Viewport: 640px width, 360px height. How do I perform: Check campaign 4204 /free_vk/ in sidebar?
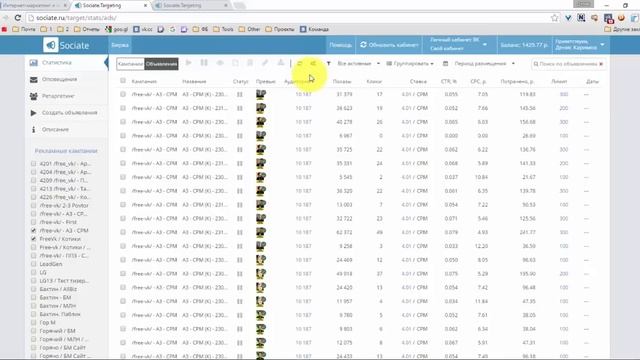coord(33,172)
